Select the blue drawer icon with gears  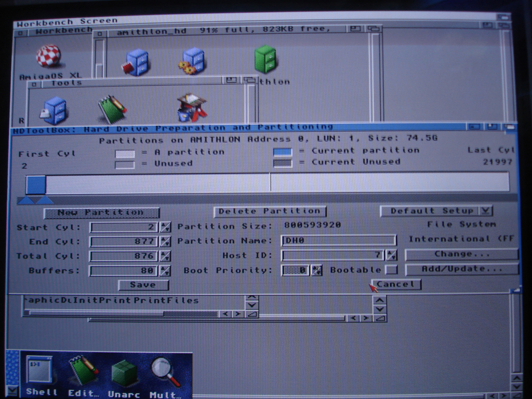192,61
